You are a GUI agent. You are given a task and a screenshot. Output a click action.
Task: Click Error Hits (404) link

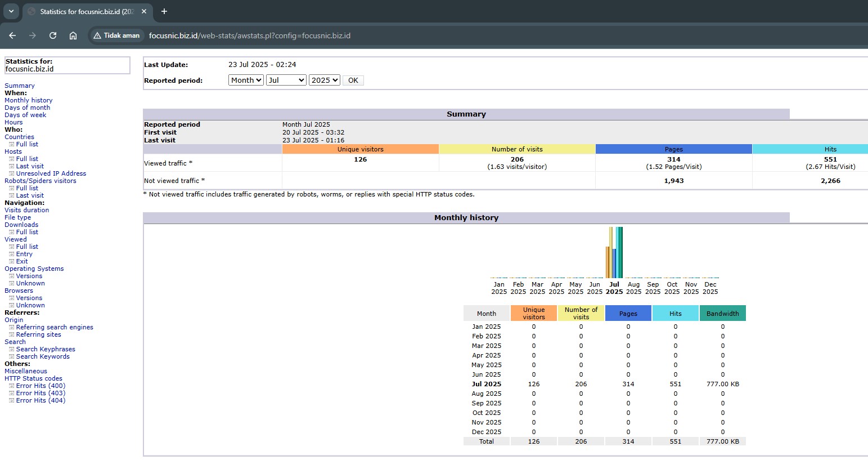coord(41,400)
